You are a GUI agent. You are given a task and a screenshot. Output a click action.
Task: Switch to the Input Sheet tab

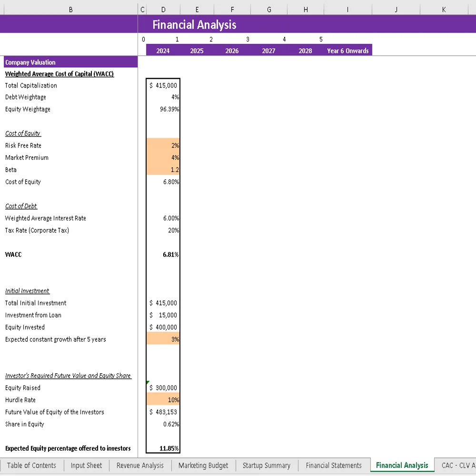[x=86, y=466]
